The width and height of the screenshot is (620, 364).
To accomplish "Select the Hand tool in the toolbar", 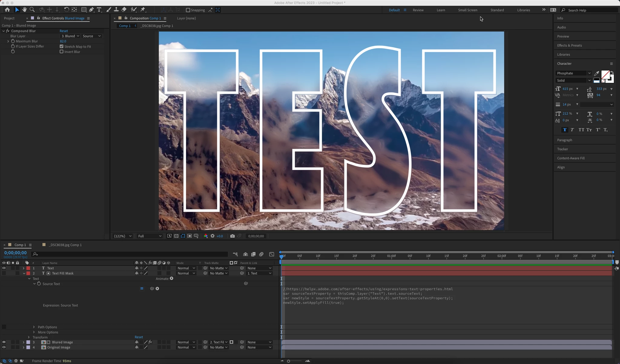I will coord(25,10).
